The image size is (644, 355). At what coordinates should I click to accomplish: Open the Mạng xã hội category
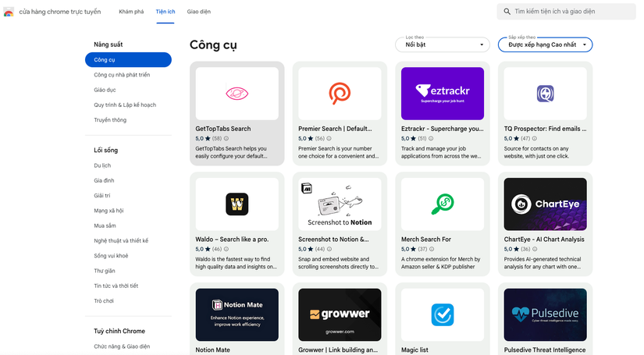[109, 211]
